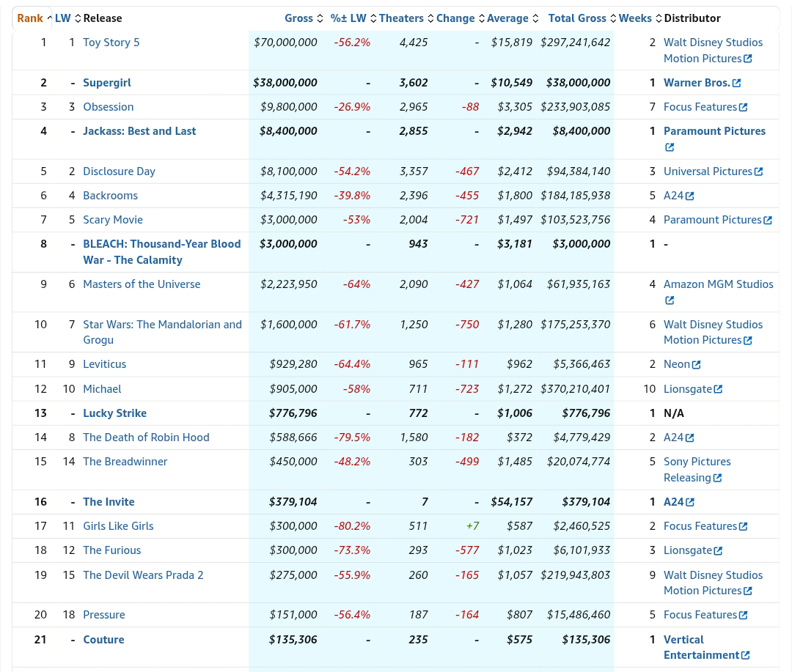Image resolution: width=792 pixels, height=672 pixels.
Task: Sort by %± LW column header
Action: (348, 18)
